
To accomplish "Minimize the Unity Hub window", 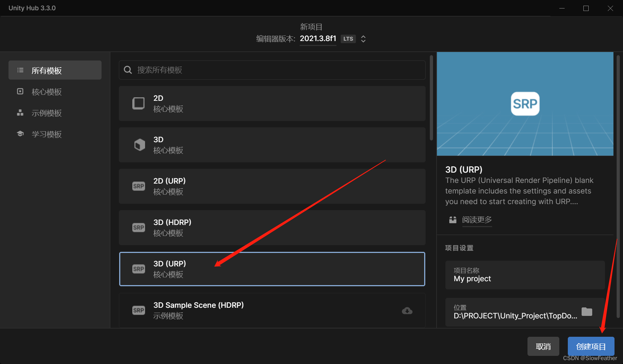I will [562, 8].
